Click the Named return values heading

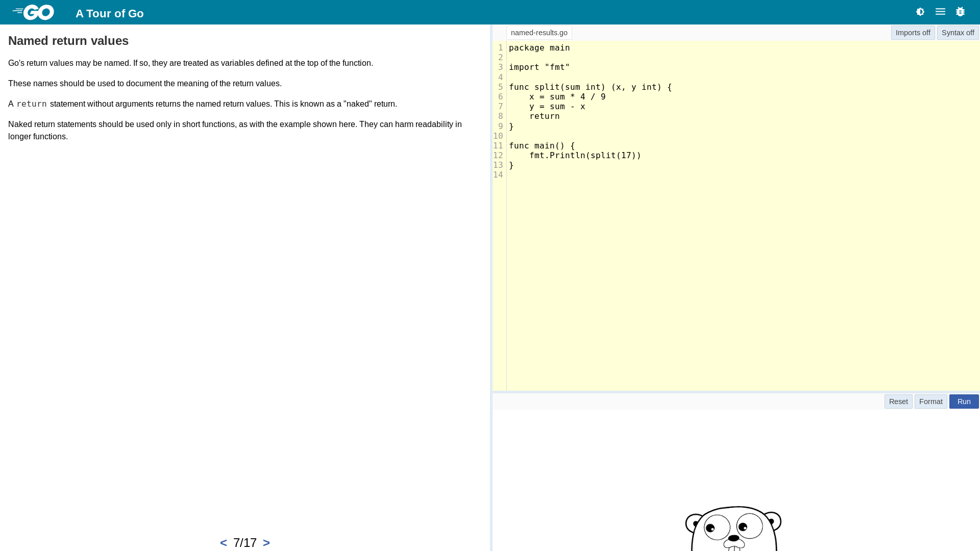pos(68,41)
